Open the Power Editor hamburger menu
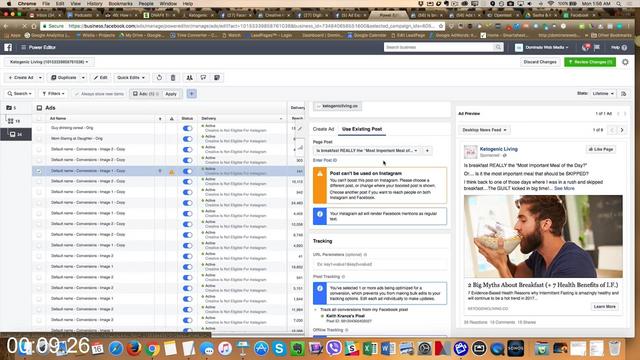This screenshot has height=360, width=640. click(23, 47)
